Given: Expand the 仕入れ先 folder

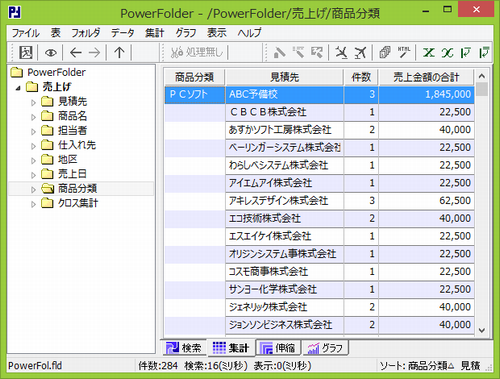Looking at the screenshot, I should coord(33,146).
